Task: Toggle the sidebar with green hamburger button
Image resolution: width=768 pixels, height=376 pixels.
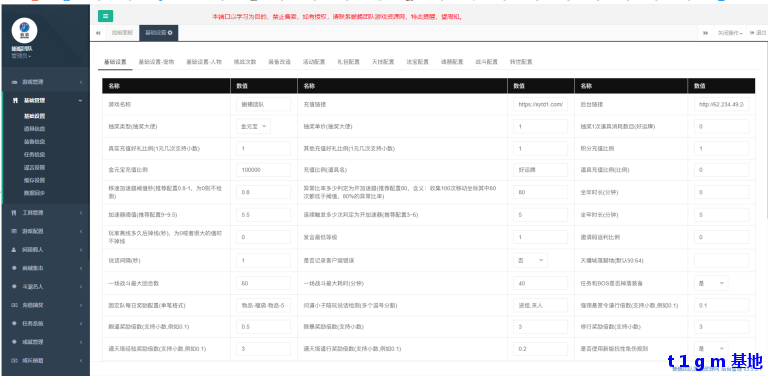Action: coord(105,16)
